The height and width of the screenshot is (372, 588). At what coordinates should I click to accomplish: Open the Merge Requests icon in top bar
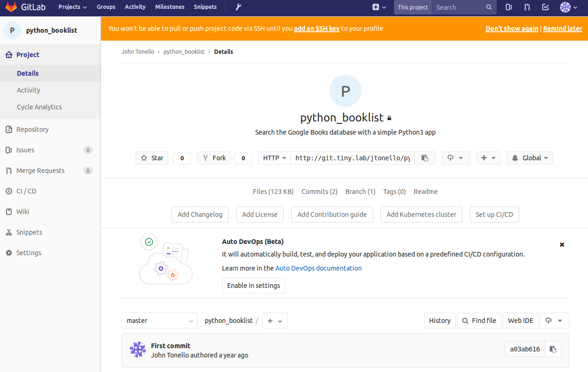[527, 7]
